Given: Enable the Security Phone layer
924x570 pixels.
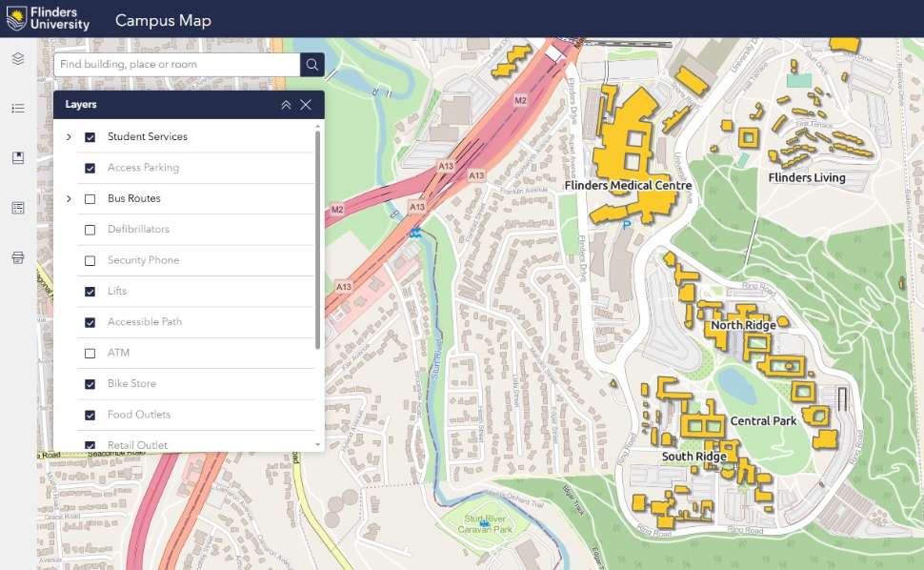Looking at the screenshot, I should (x=90, y=260).
